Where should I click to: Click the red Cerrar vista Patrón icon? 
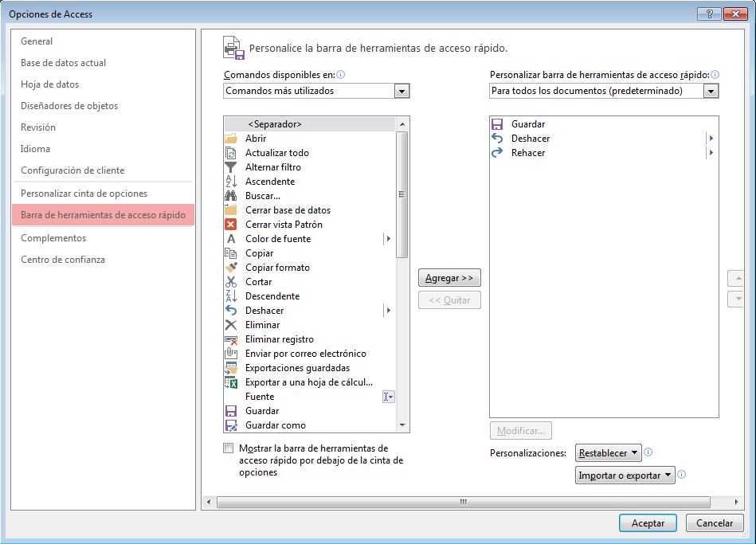click(x=231, y=225)
